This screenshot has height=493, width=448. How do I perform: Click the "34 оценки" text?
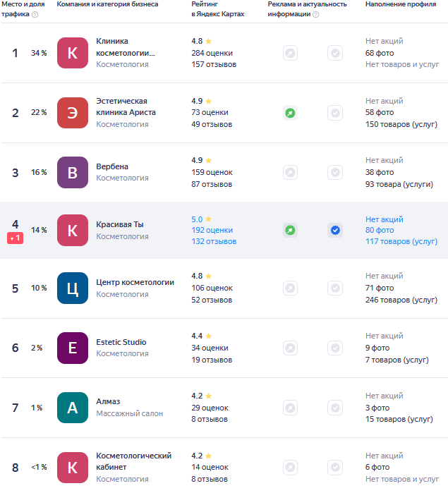(x=210, y=348)
